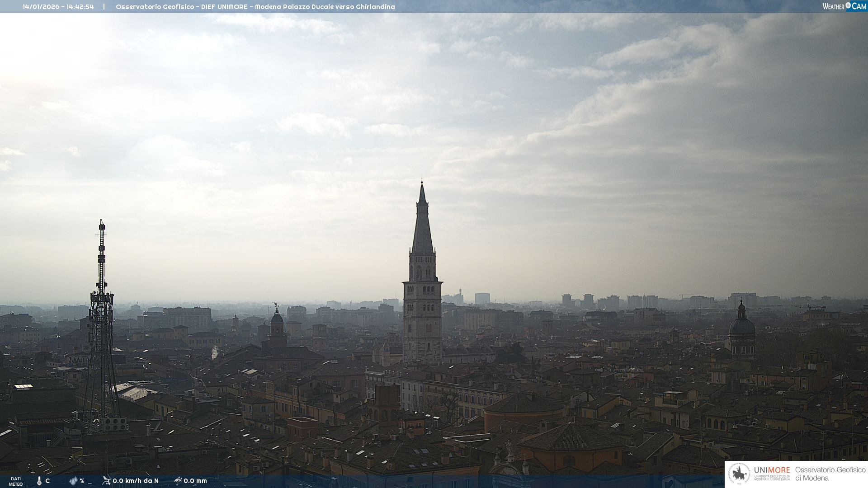
Task: Click the humidity water droplets icon
Action: point(73,481)
